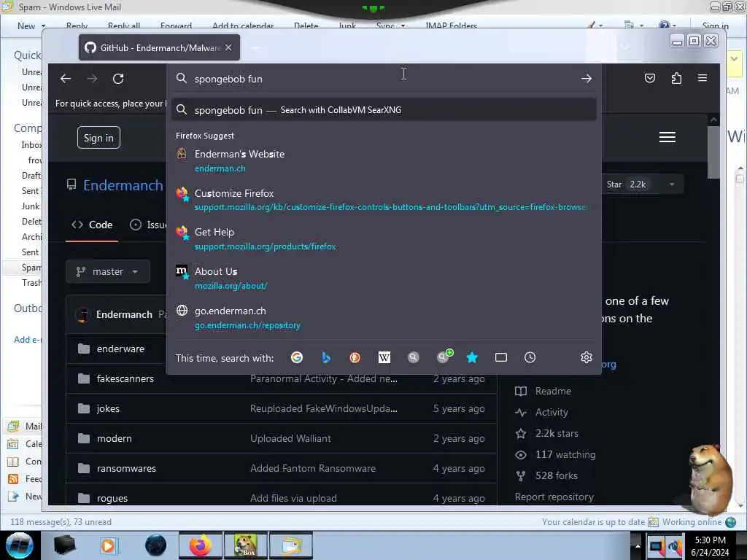Select Junk folder in Live Mail
The width and height of the screenshot is (747, 560).
point(30,206)
